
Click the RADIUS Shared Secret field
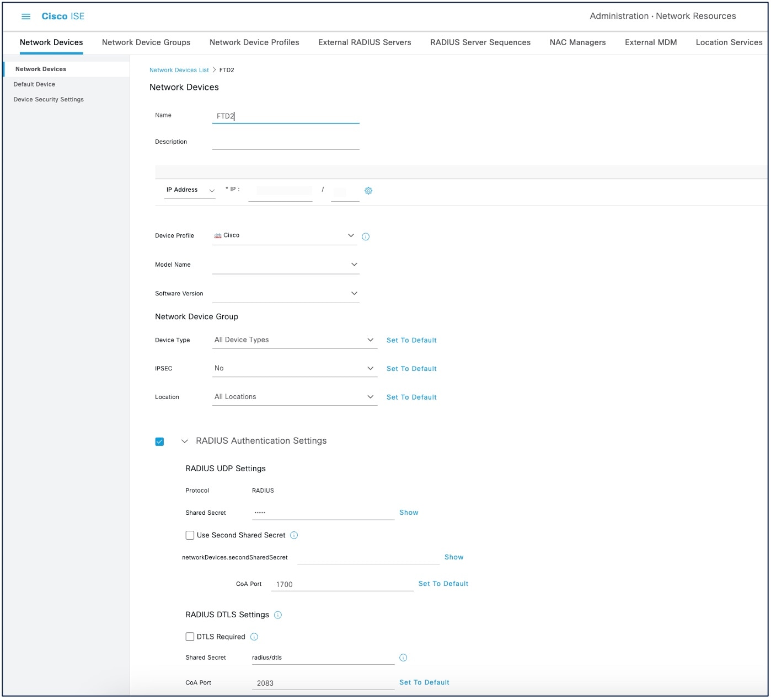pos(323,513)
